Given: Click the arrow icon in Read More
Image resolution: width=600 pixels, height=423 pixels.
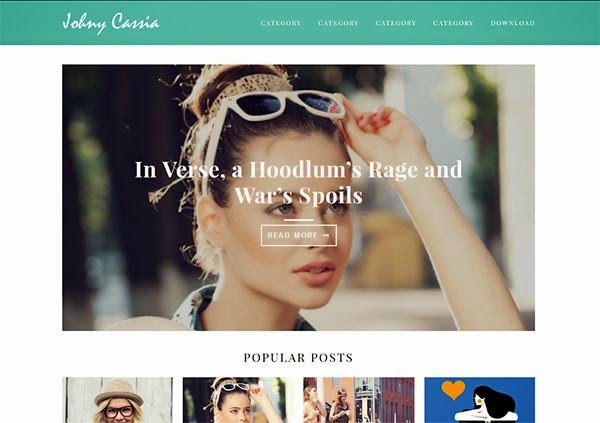Looking at the screenshot, I should (326, 235).
